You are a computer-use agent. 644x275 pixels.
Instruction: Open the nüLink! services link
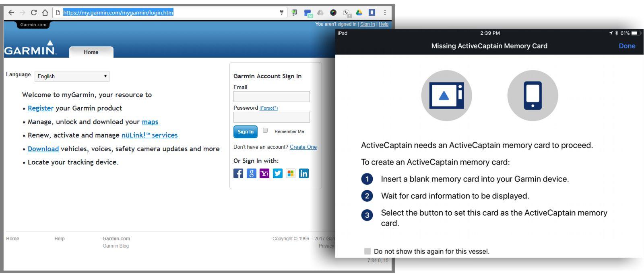149,135
